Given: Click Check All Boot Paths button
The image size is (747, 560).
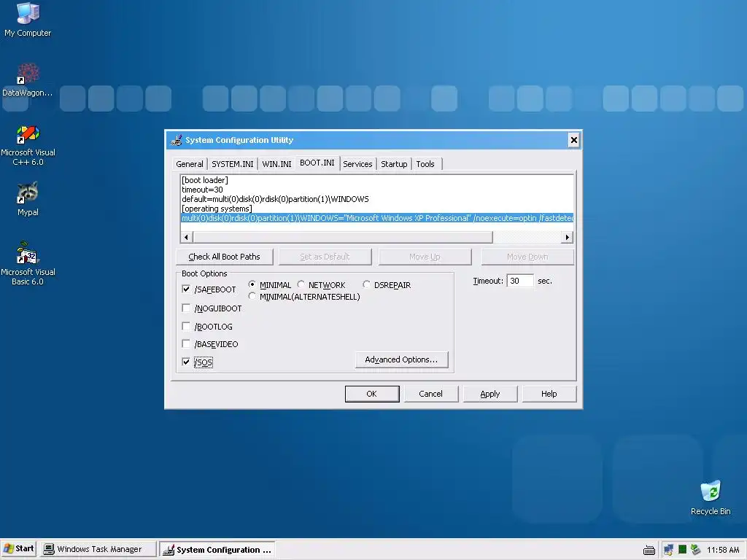Looking at the screenshot, I should (225, 257).
